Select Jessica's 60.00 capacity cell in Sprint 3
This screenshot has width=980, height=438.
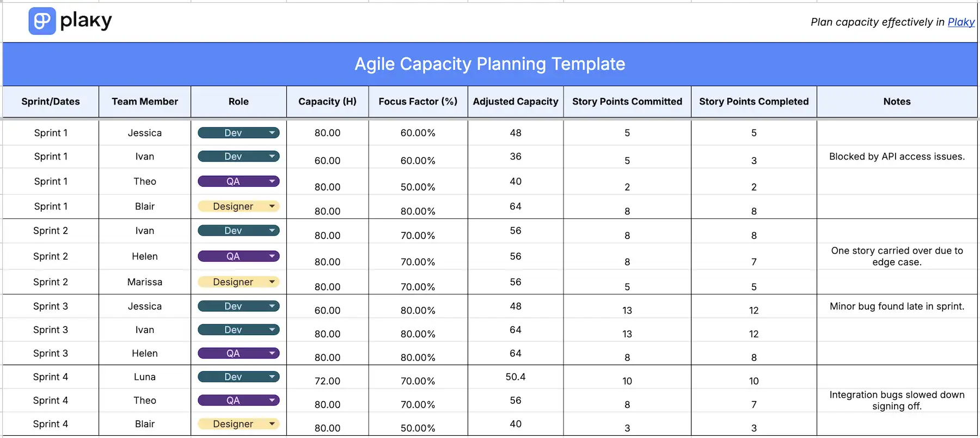click(327, 310)
